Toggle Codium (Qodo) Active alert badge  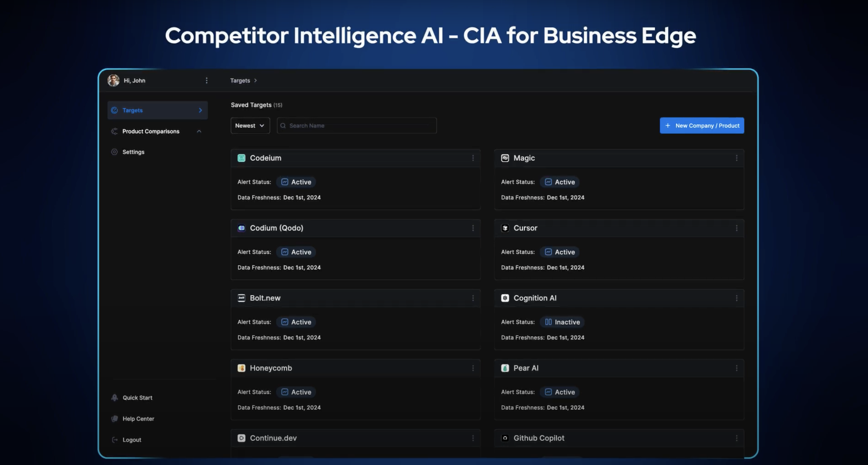[x=296, y=252]
